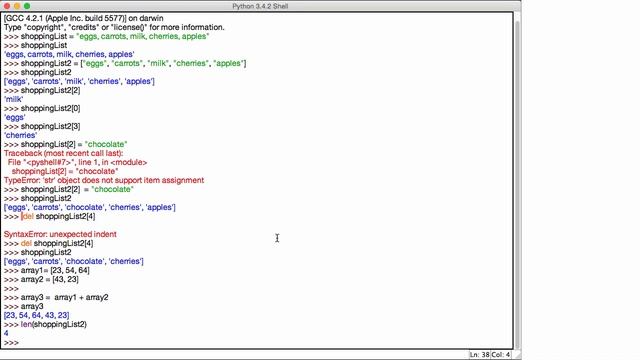
Task: Click the yellow minimize window button
Action: point(17,6)
